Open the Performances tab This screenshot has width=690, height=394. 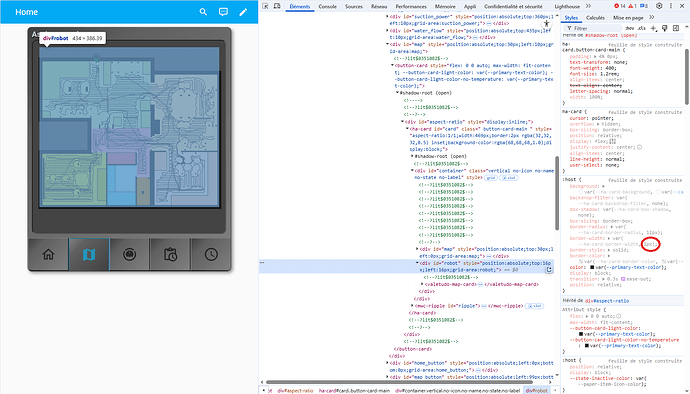[x=411, y=7]
